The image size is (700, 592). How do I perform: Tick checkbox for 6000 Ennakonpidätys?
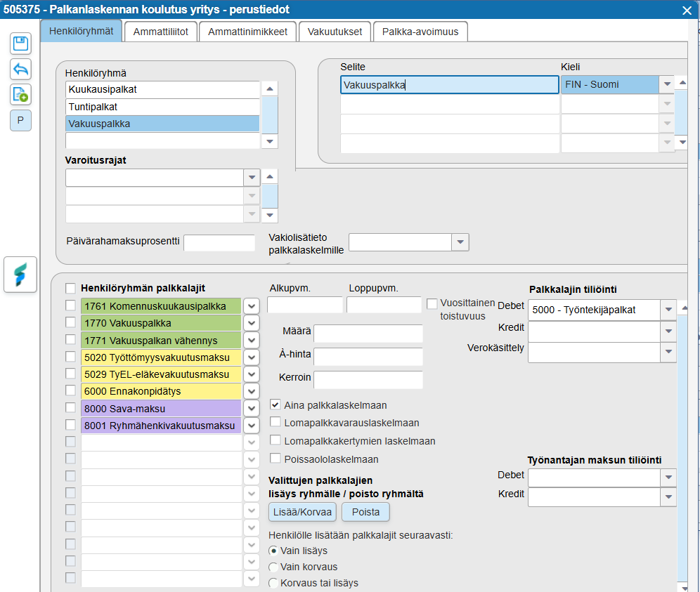click(x=70, y=390)
